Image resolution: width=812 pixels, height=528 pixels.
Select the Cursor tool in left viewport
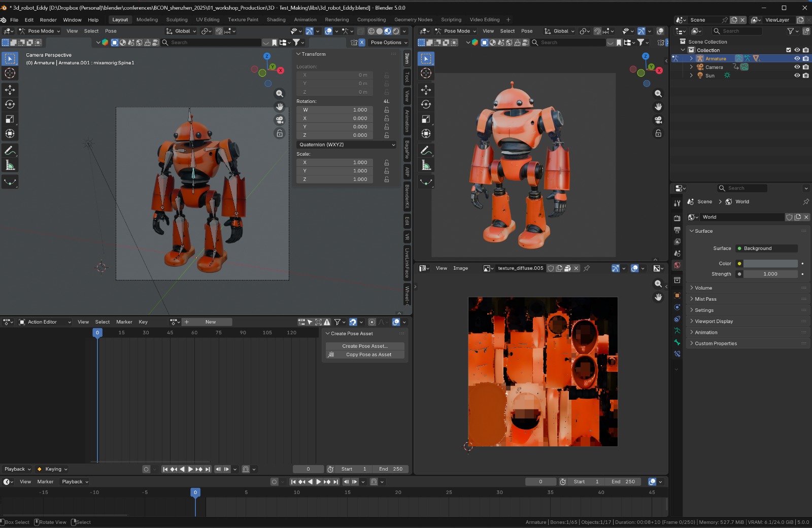[10, 73]
